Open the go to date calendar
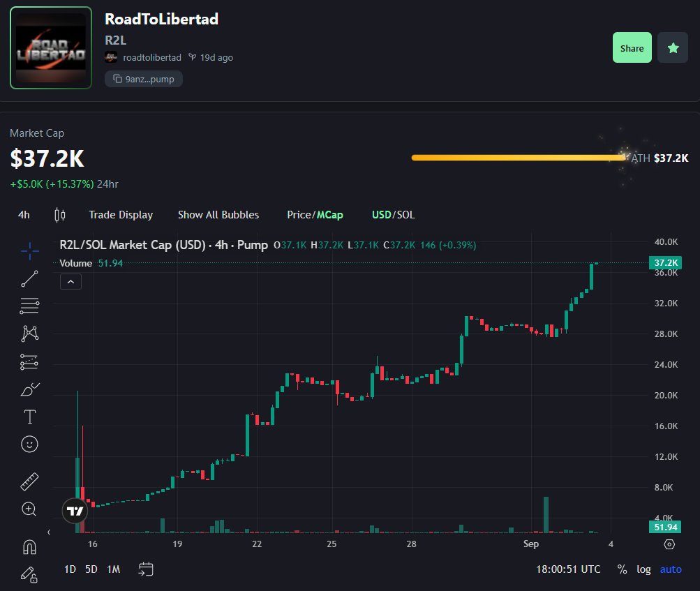Screen dimensions: 700x591 146,569
